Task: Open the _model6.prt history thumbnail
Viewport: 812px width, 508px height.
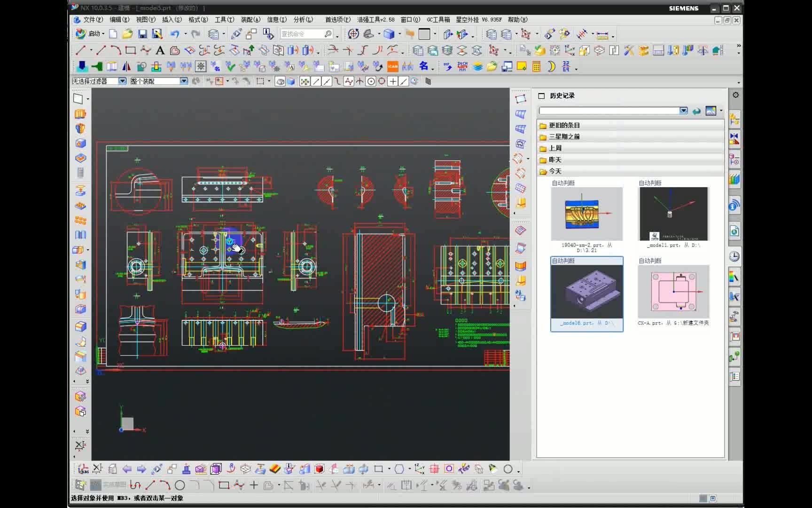Action: pos(586,292)
